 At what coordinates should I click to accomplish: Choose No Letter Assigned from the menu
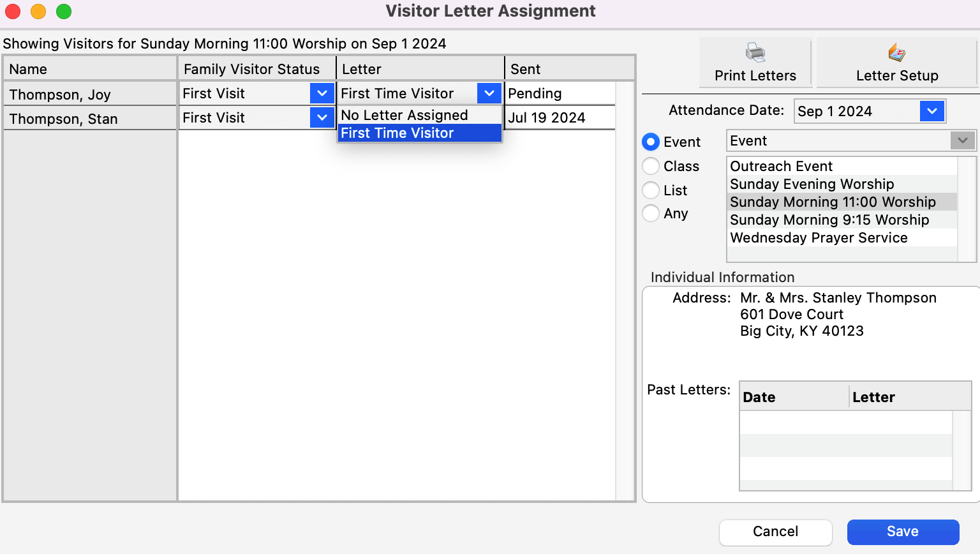[x=405, y=115]
